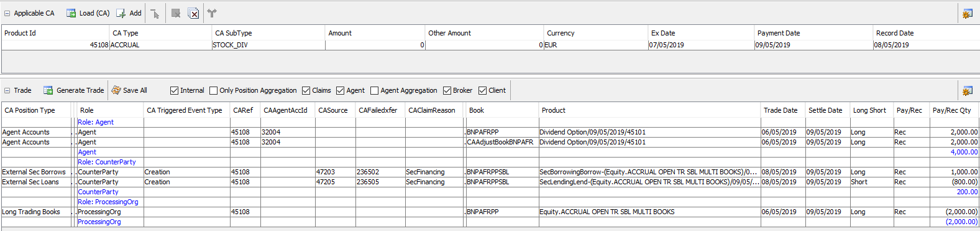Select the External Sec Borrows row
The height and width of the screenshot is (231, 980).
(490, 172)
